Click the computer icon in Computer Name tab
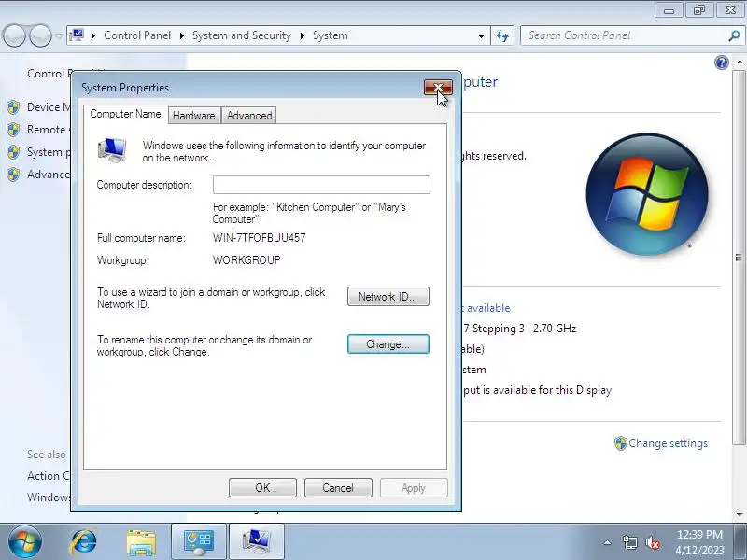Image resolution: width=747 pixels, height=560 pixels. (112, 150)
